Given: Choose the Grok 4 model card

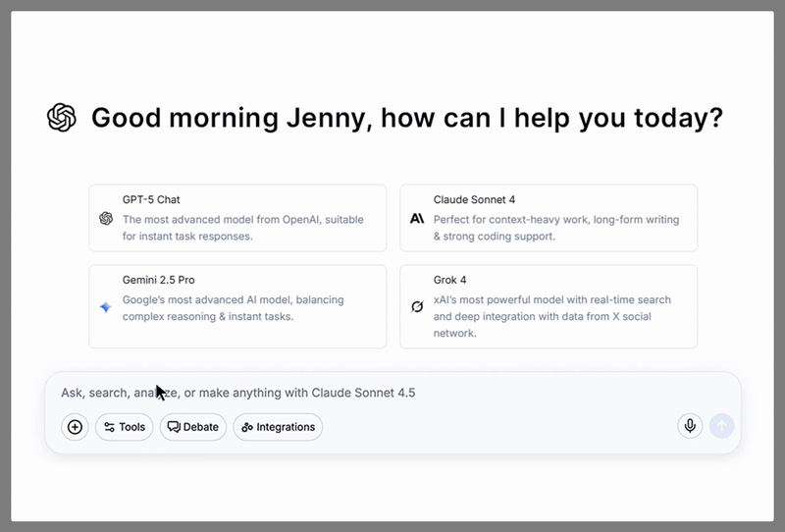Looking at the screenshot, I should [x=549, y=306].
